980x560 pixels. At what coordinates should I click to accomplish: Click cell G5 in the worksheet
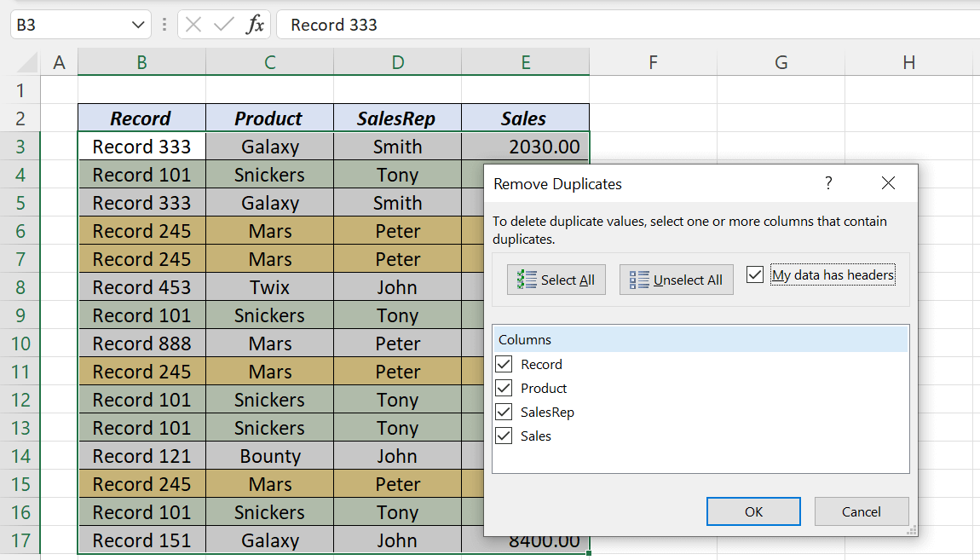coord(781,202)
